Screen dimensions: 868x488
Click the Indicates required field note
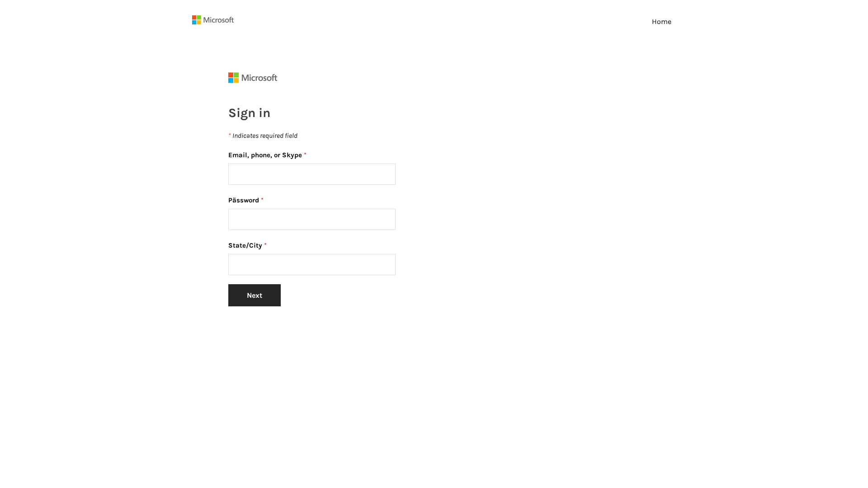[x=263, y=136]
